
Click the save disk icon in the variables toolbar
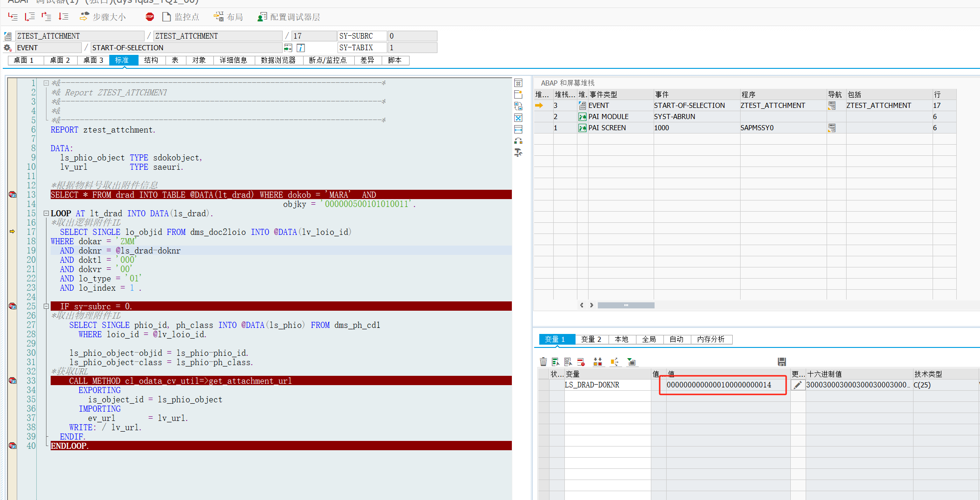[782, 361]
